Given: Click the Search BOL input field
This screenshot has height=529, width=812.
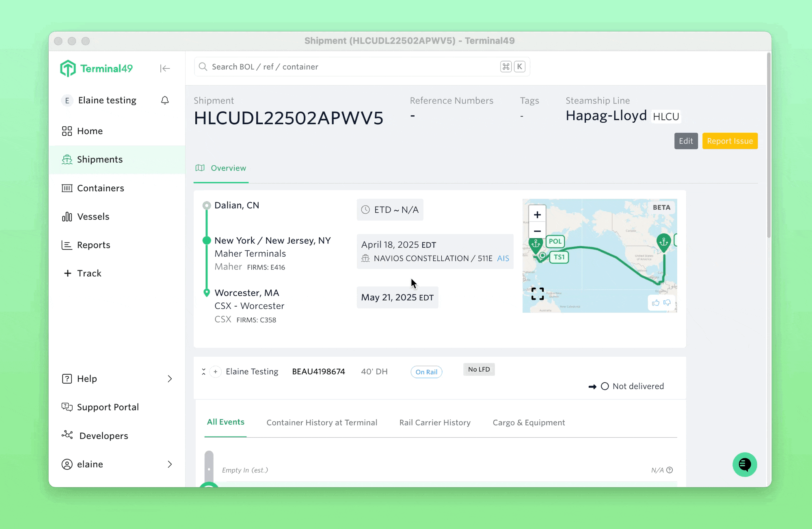Looking at the screenshot, I should click(353, 67).
